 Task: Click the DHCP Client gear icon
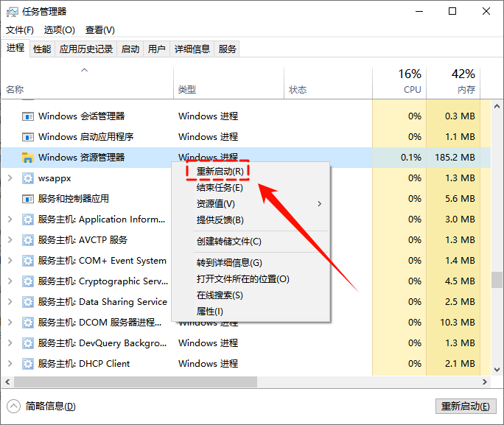pos(28,364)
